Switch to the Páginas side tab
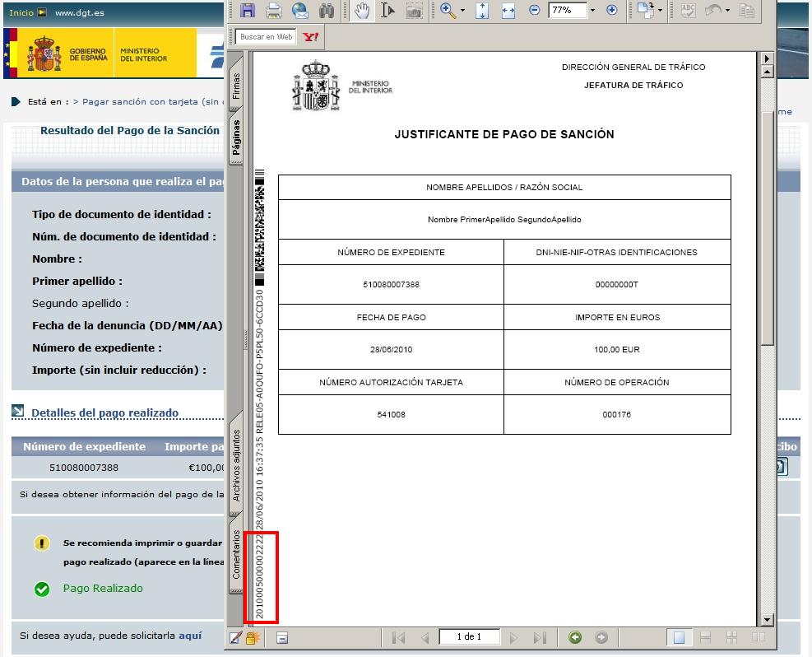 [236, 137]
